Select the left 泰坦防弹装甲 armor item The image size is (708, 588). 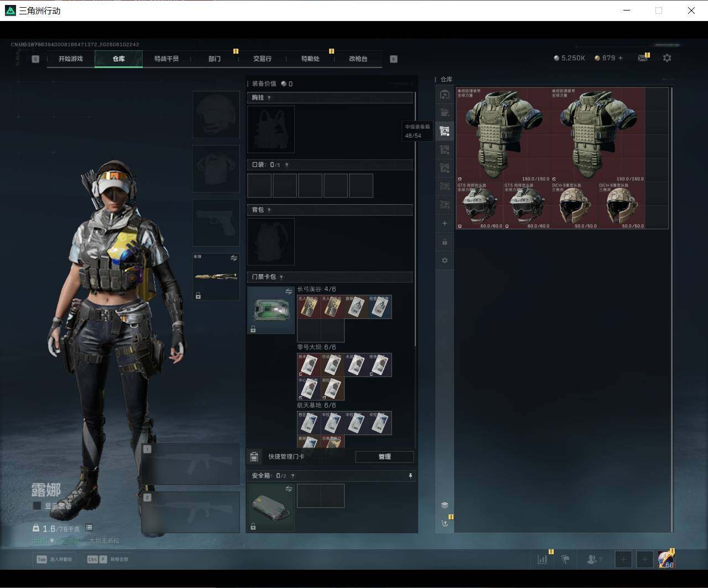tap(504, 134)
